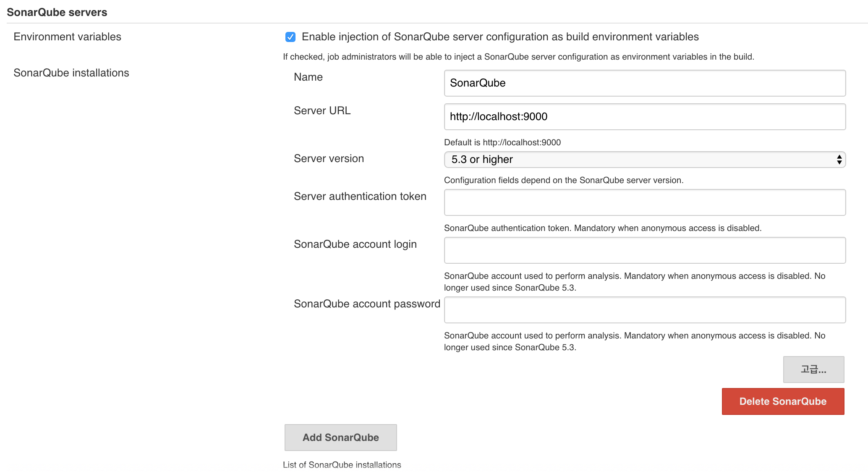This screenshot has height=472, width=868.
Task: Open the Server version dropdown
Action: coord(644,160)
